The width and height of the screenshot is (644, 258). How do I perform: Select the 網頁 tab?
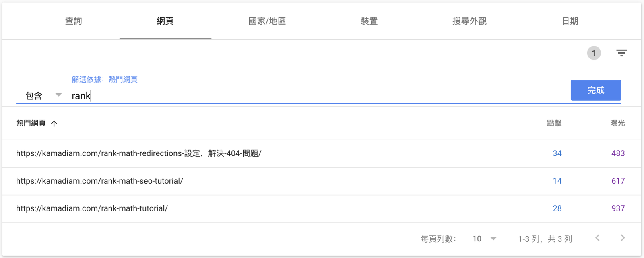[165, 21]
